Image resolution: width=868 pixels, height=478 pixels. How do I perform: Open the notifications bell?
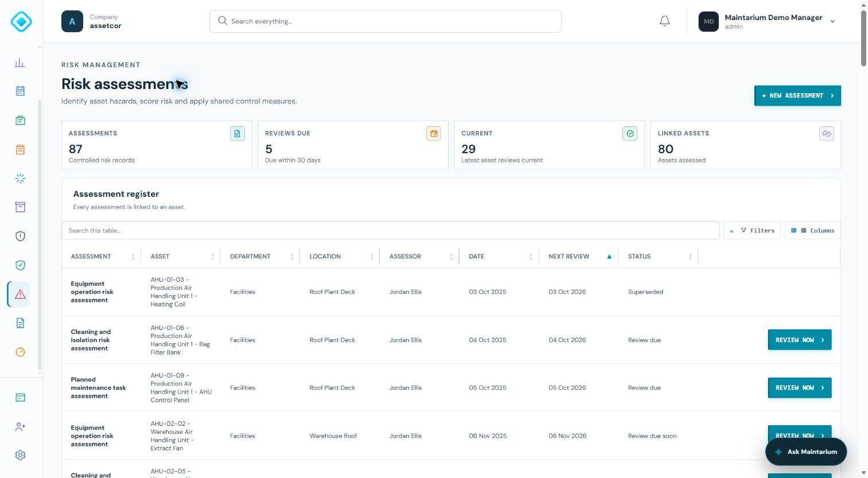pos(664,21)
